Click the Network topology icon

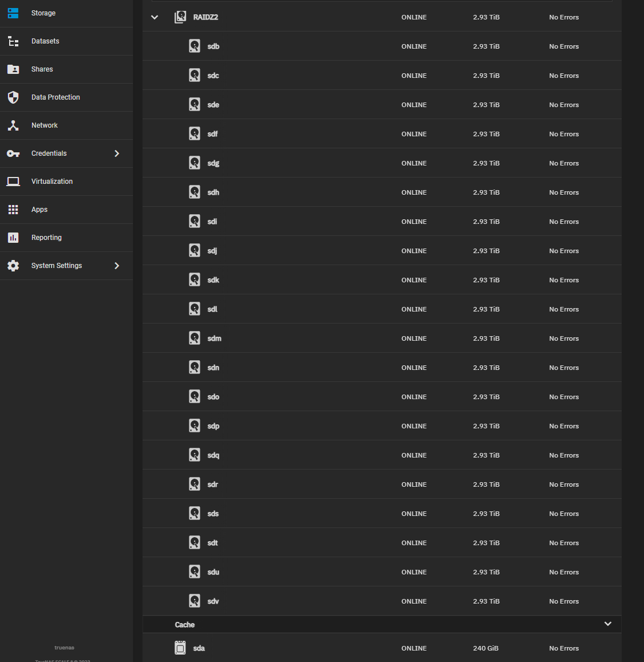pos(13,125)
